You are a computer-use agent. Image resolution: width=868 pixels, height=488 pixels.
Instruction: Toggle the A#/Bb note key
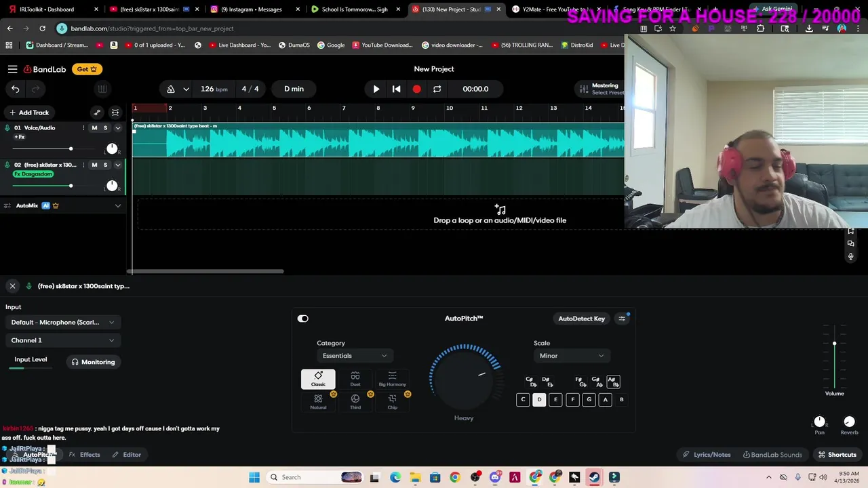pyautogui.click(x=612, y=382)
